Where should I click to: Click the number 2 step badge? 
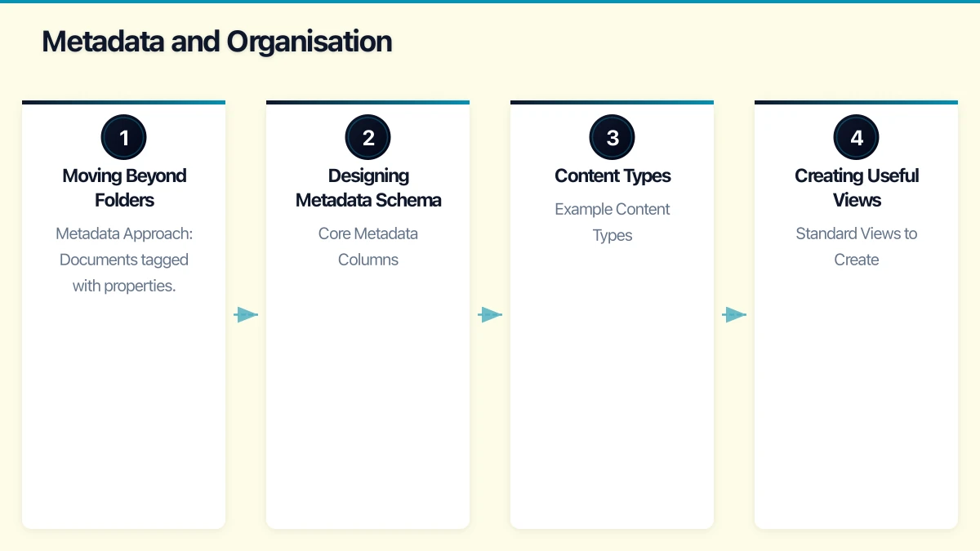click(x=367, y=137)
